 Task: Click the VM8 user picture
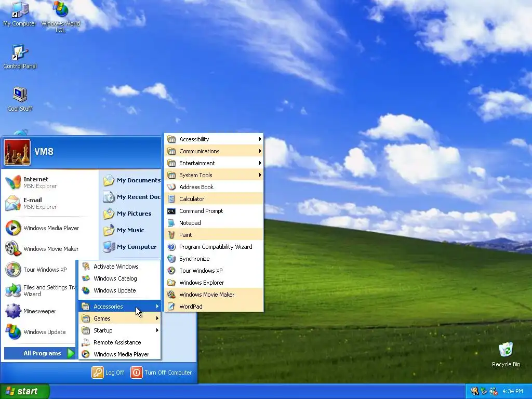pyautogui.click(x=17, y=152)
